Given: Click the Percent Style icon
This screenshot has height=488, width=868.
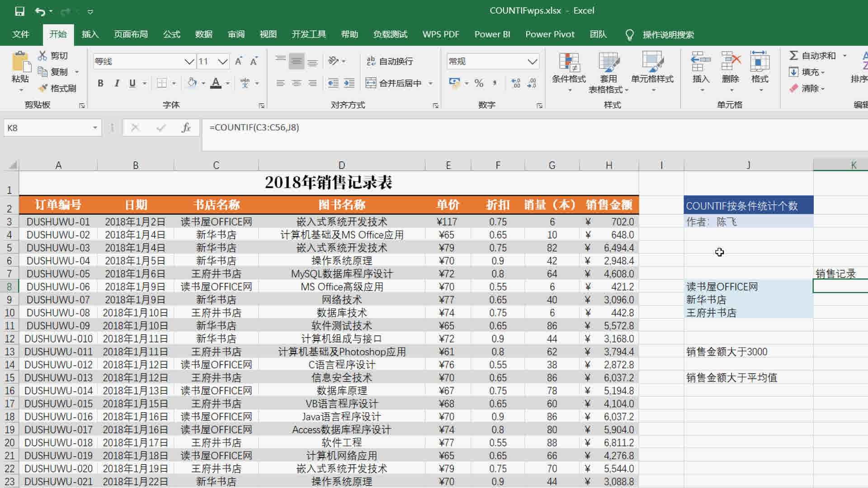Looking at the screenshot, I should (x=479, y=83).
